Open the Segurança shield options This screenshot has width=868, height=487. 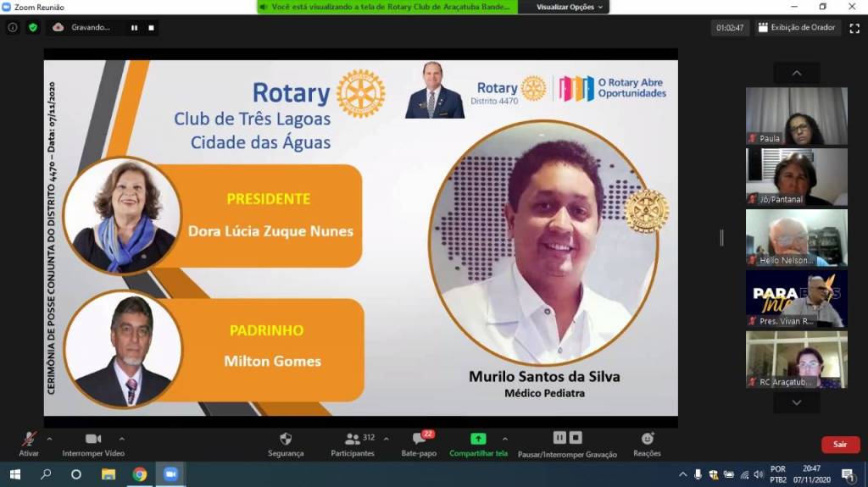tap(286, 444)
